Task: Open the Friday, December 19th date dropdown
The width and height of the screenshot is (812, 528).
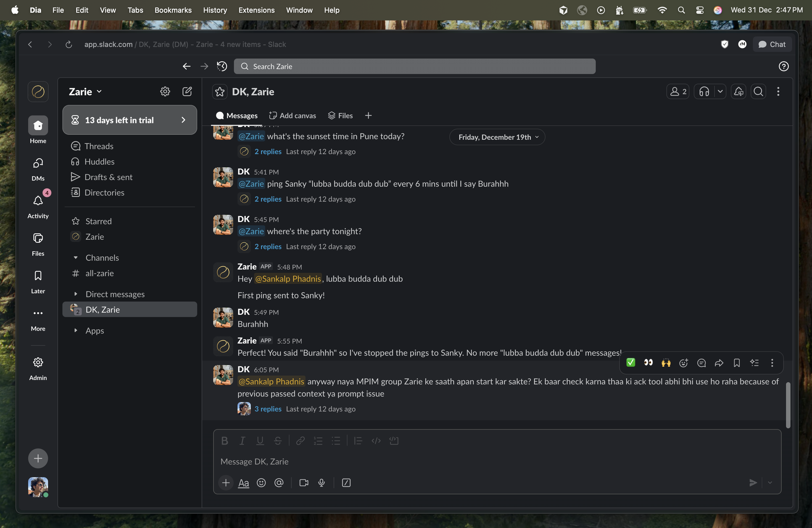Action: tap(497, 137)
